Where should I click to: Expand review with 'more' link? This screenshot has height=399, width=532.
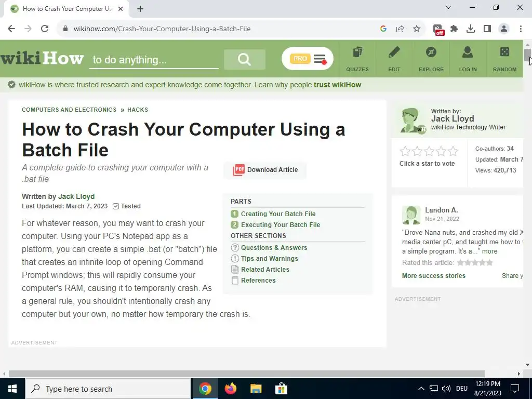coord(489,251)
